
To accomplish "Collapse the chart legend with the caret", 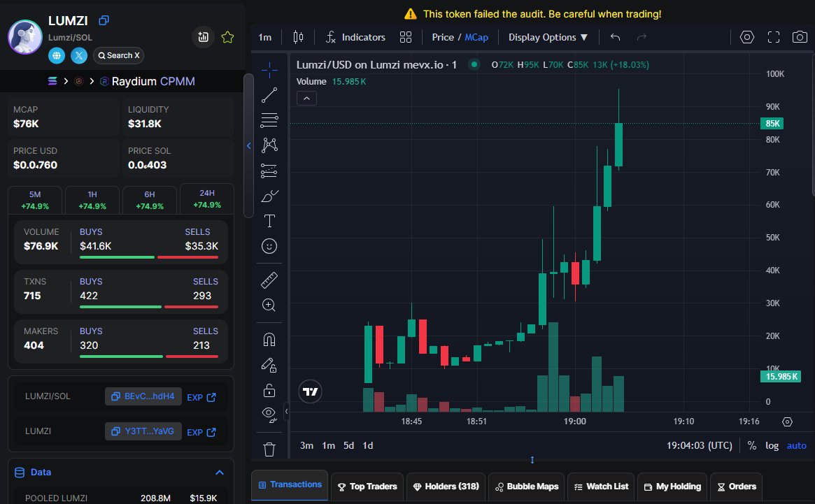I will pyautogui.click(x=306, y=98).
